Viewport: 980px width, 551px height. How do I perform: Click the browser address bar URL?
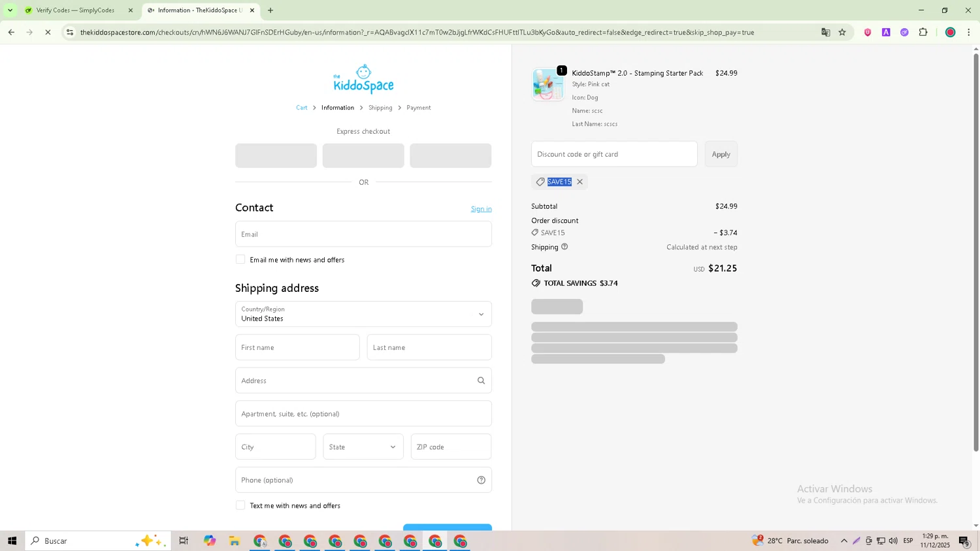click(417, 32)
